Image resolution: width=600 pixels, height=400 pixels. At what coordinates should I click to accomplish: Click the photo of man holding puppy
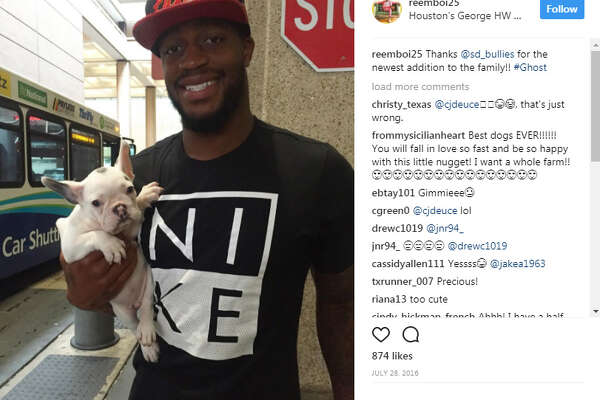(177, 200)
